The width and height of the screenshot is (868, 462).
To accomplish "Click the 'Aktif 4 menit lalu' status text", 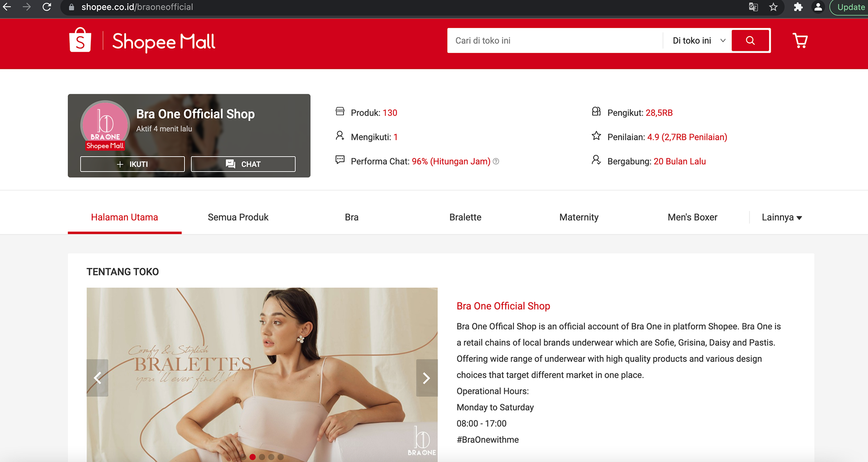I will [x=164, y=129].
